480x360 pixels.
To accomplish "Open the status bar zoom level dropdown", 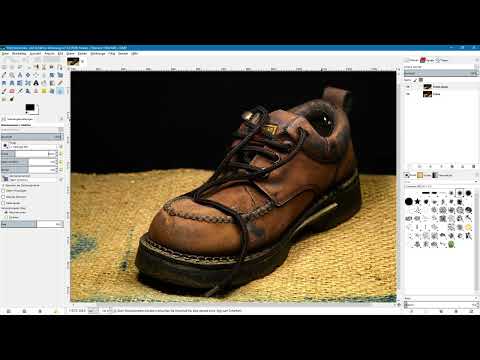I will point(107,310).
